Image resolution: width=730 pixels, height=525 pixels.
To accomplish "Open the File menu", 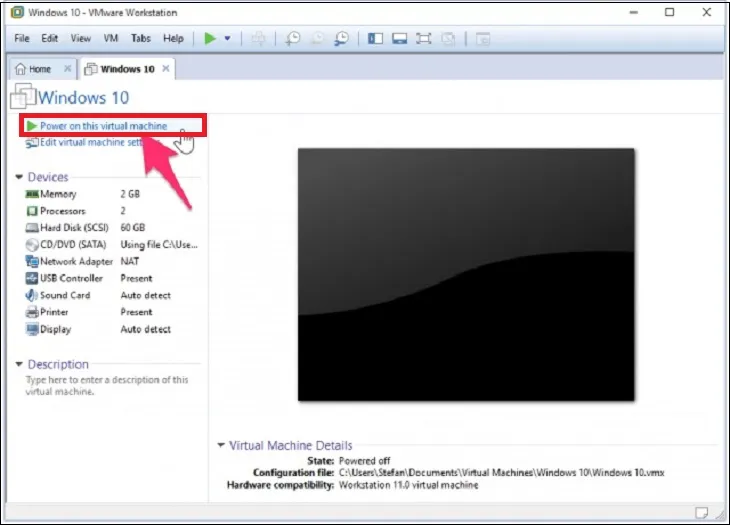I will click(22, 38).
